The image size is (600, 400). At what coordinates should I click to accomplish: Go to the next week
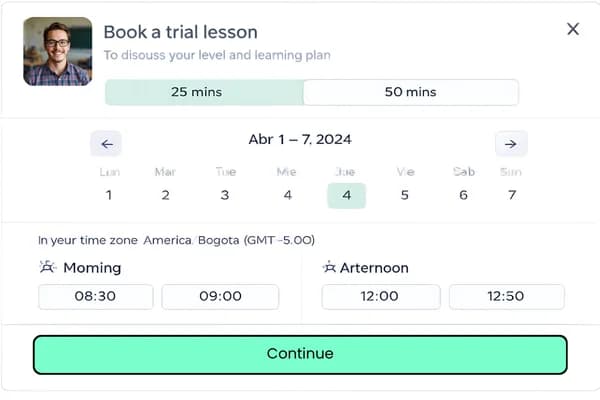(x=510, y=144)
